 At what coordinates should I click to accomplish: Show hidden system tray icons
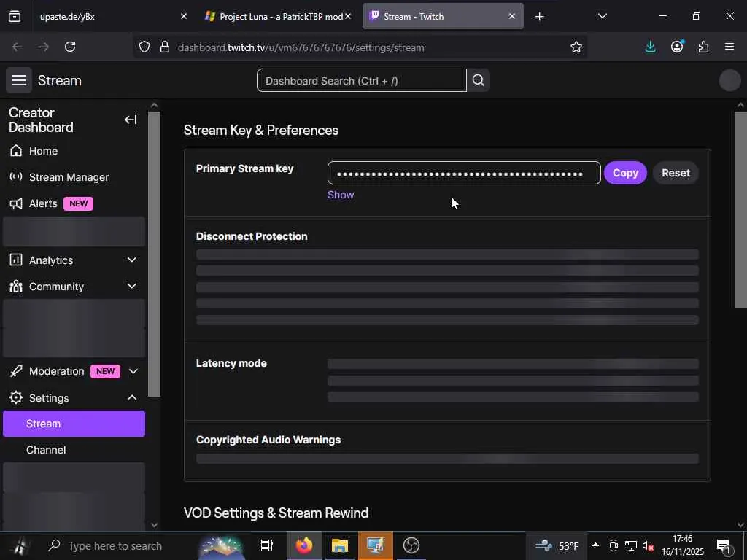point(595,545)
